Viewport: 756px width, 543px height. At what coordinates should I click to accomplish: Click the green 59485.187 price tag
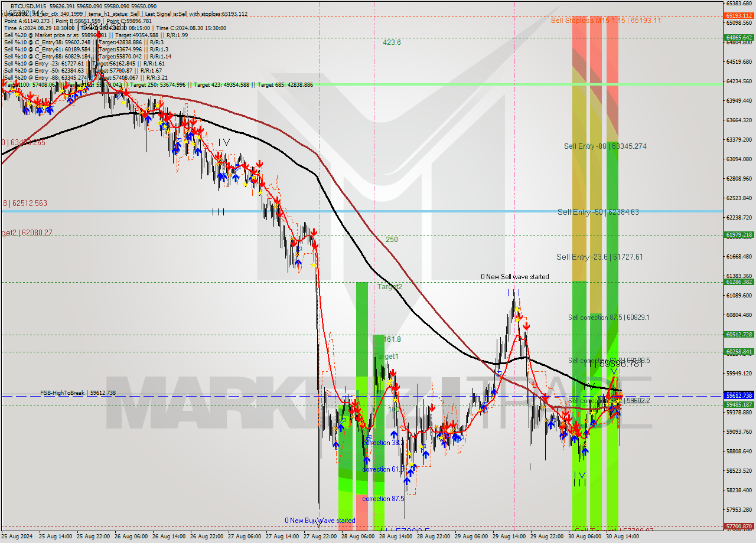(739, 405)
